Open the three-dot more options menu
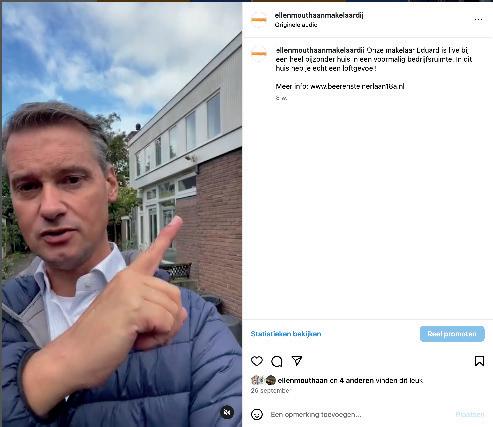493x427 pixels. (478, 19)
